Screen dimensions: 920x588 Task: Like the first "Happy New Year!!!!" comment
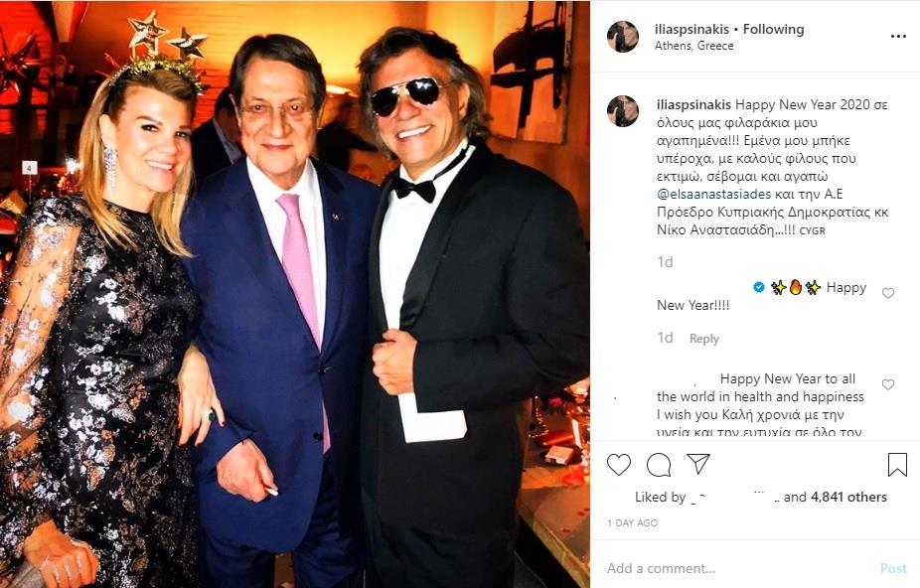tap(888, 293)
